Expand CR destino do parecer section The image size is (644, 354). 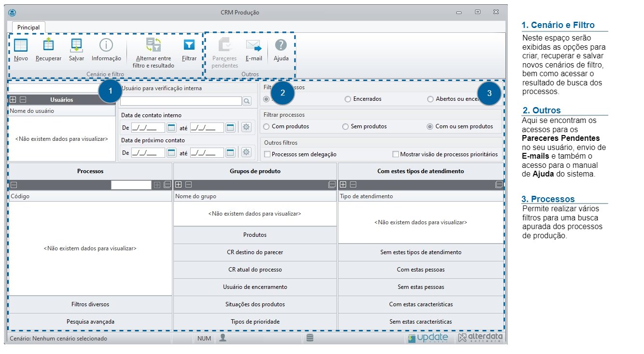pos(255,252)
